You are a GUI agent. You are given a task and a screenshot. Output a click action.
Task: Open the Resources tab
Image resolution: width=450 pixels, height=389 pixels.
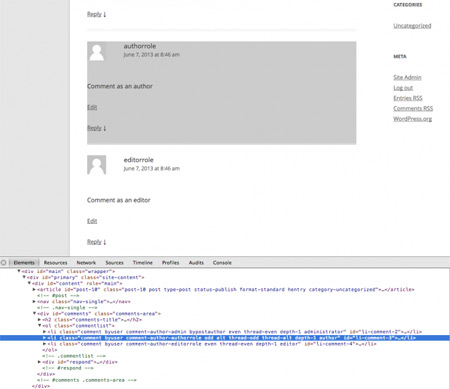55,263
